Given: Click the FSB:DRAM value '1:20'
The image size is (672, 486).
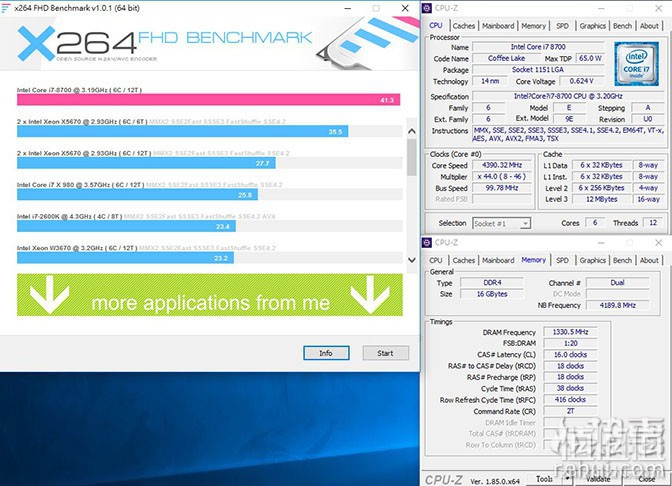Looking at the screenshot, I should pos(570,343).
